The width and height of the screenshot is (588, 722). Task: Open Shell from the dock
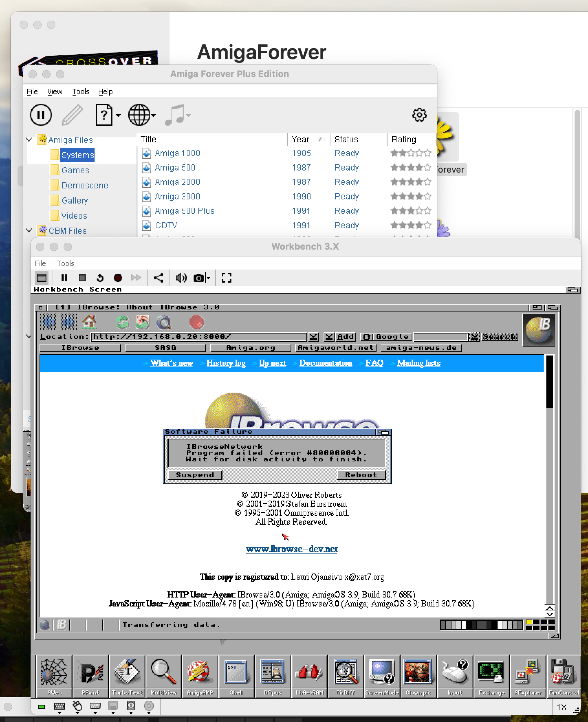(237, 676)
